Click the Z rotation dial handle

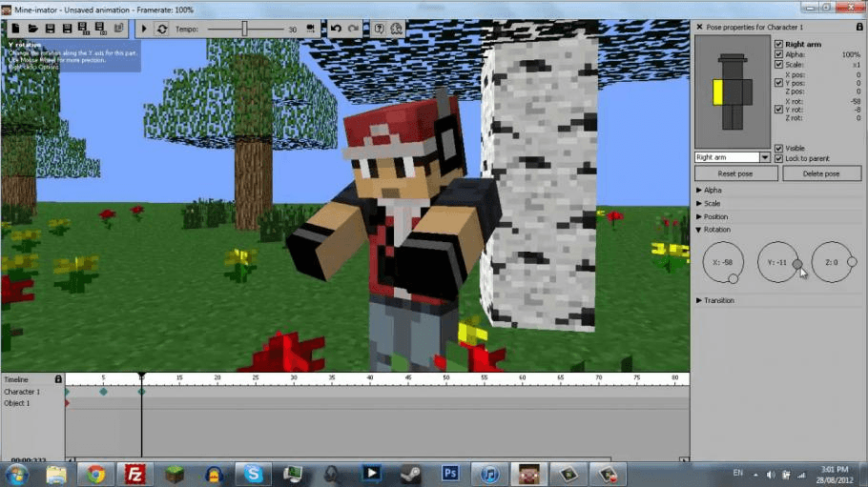pyautogui.click(x=852, y=262)
